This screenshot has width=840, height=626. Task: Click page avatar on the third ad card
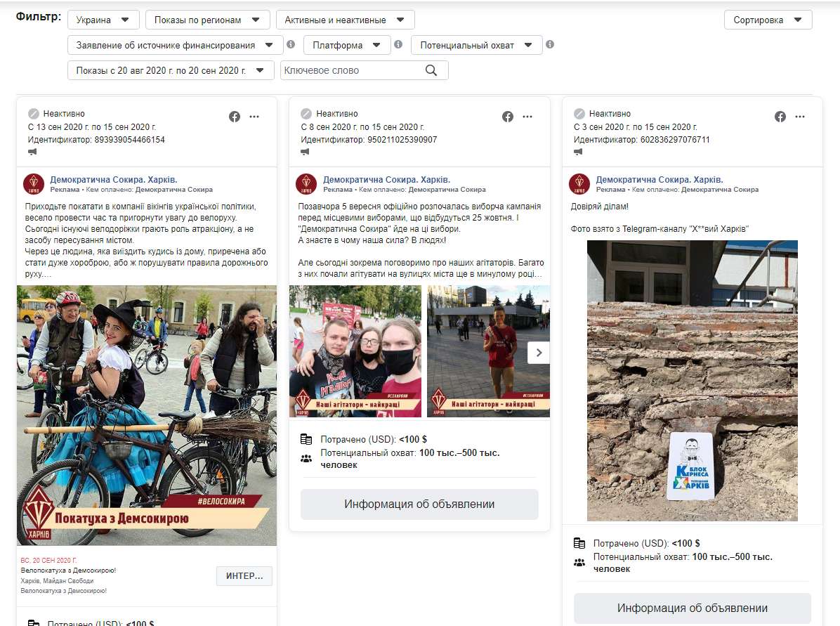pyautogui.click(x=579, y=184)
